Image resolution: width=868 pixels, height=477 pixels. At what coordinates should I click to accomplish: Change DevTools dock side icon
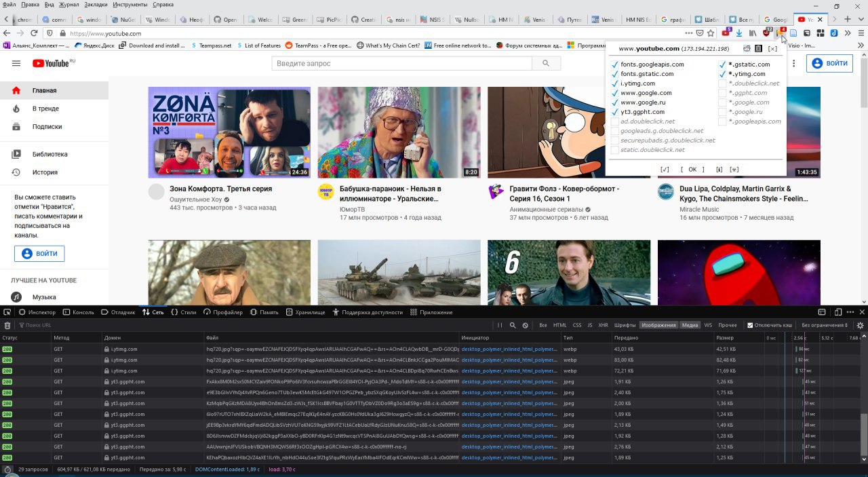coord(822,312)
